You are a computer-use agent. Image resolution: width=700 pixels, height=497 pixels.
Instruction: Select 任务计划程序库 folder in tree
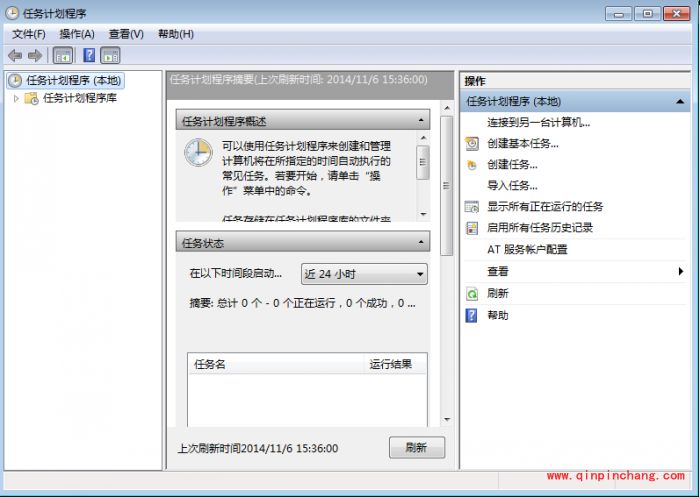(x=79, y=98)
